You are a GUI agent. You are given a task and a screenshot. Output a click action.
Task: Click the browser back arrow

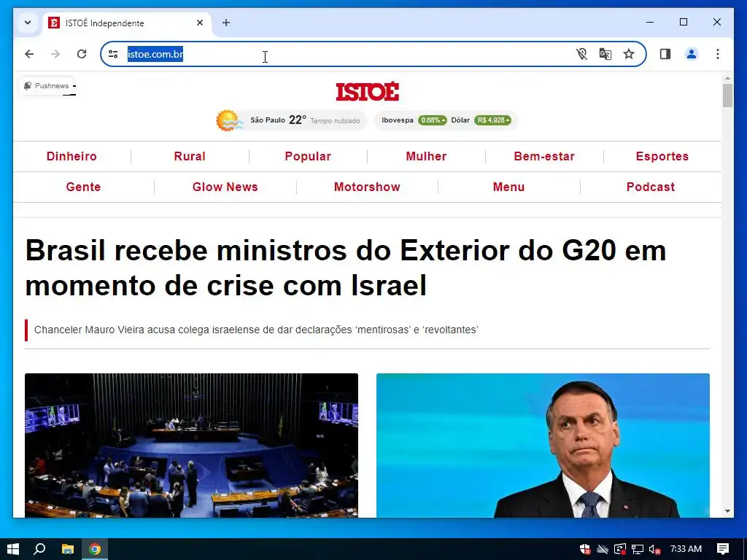pos(29,54)
